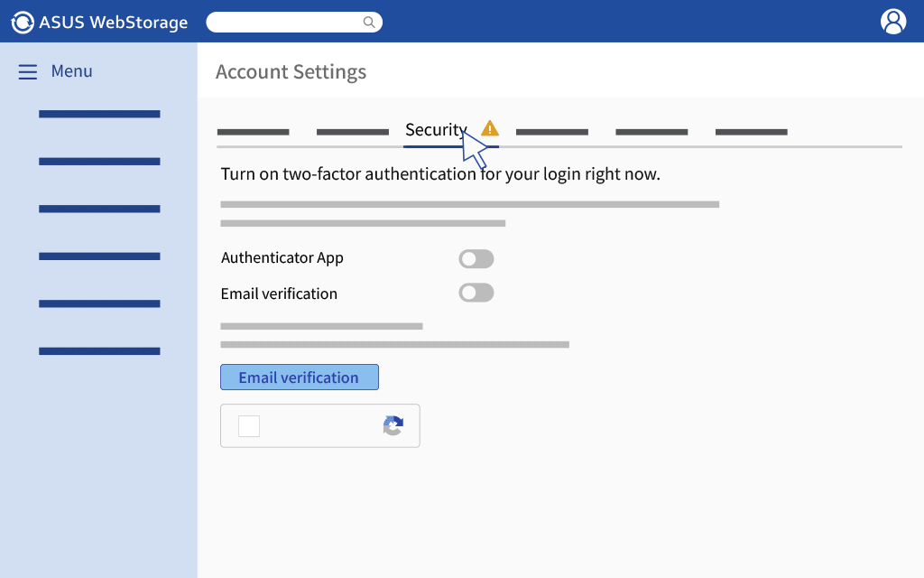Click the search magnifier icon
The image size is (924, 578).
coord(369,23)
